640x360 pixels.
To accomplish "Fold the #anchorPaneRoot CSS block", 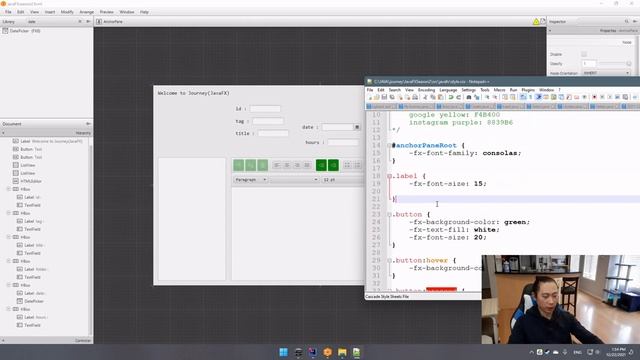I will (x=389, y=145).
